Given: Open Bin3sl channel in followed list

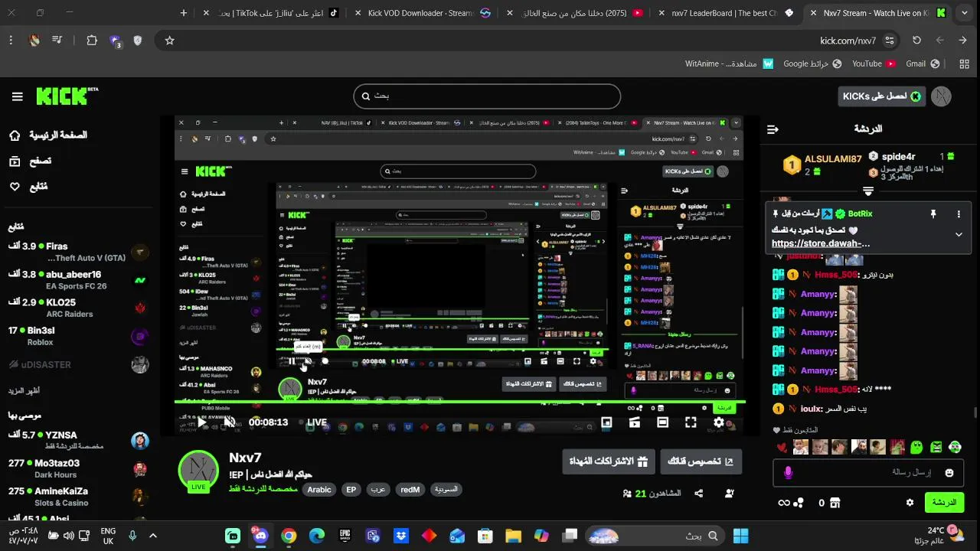Looking at the screenshot, I should [x=76, y=336].
